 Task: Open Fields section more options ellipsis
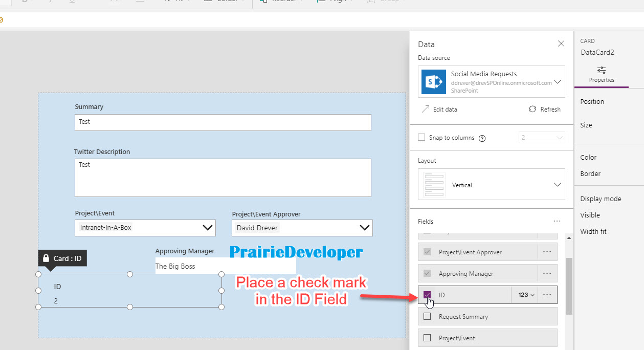point(557,222)
